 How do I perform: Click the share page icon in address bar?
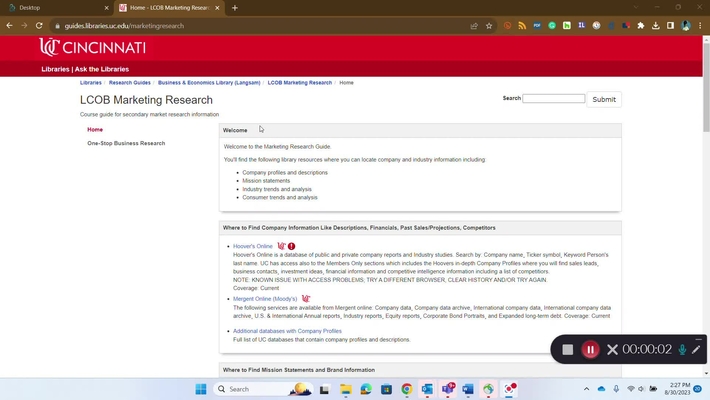[474, 26]
